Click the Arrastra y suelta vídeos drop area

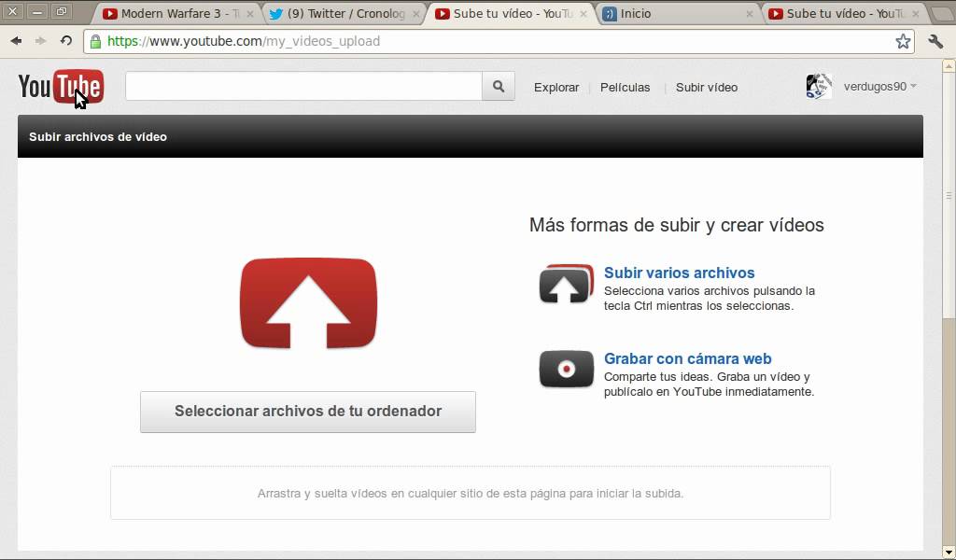tap(471, 493)
